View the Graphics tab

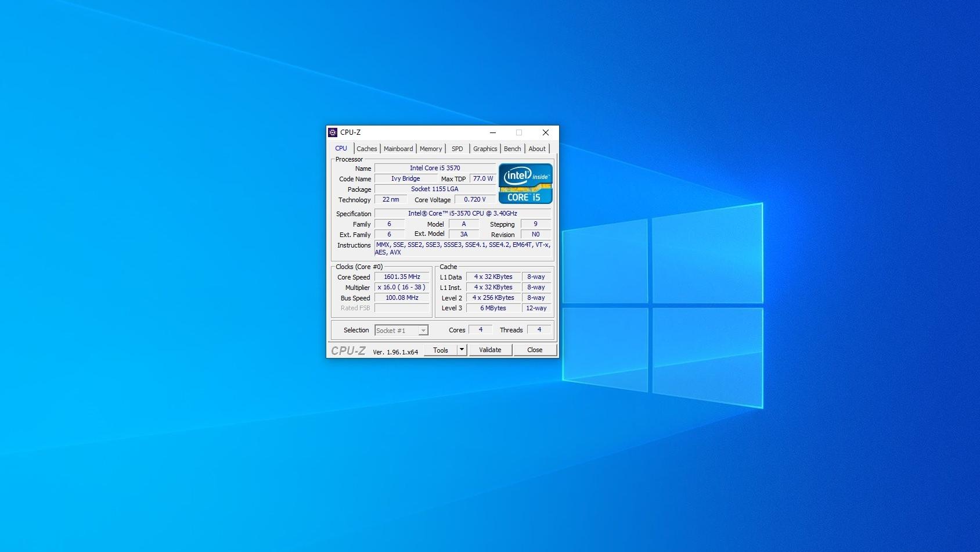485,149
